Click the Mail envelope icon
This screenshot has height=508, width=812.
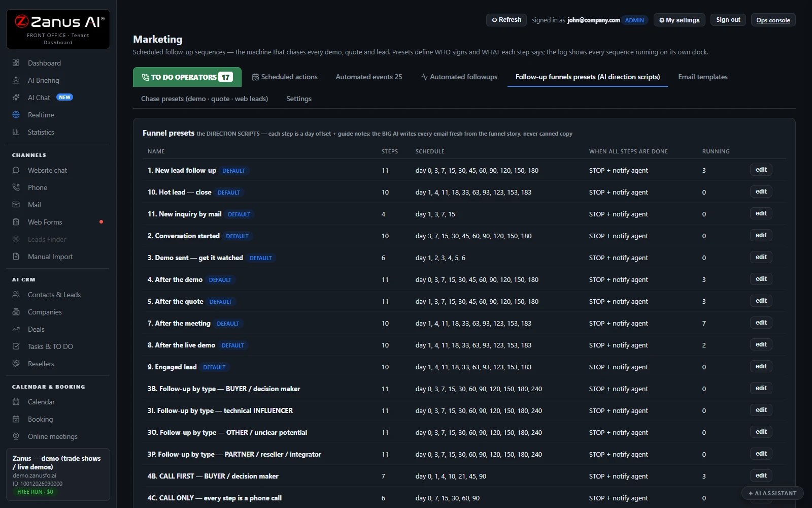pos(16,205)
